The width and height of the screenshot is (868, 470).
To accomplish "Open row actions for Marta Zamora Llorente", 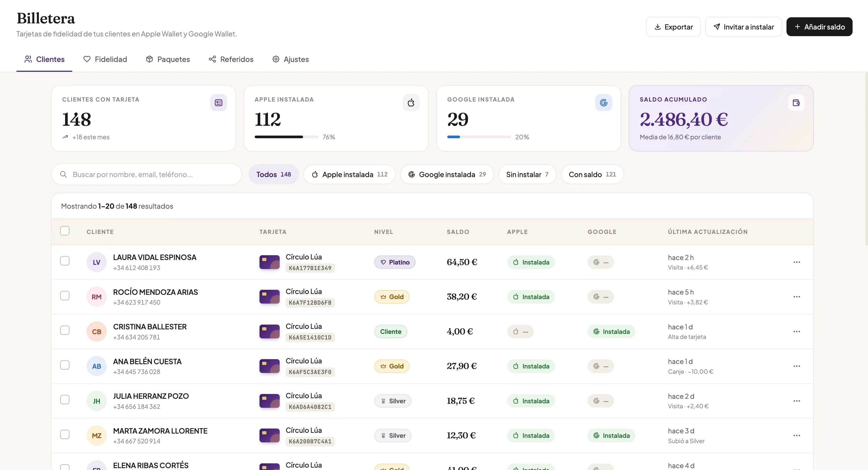I will pyautogui.click(x=797, y=435).
